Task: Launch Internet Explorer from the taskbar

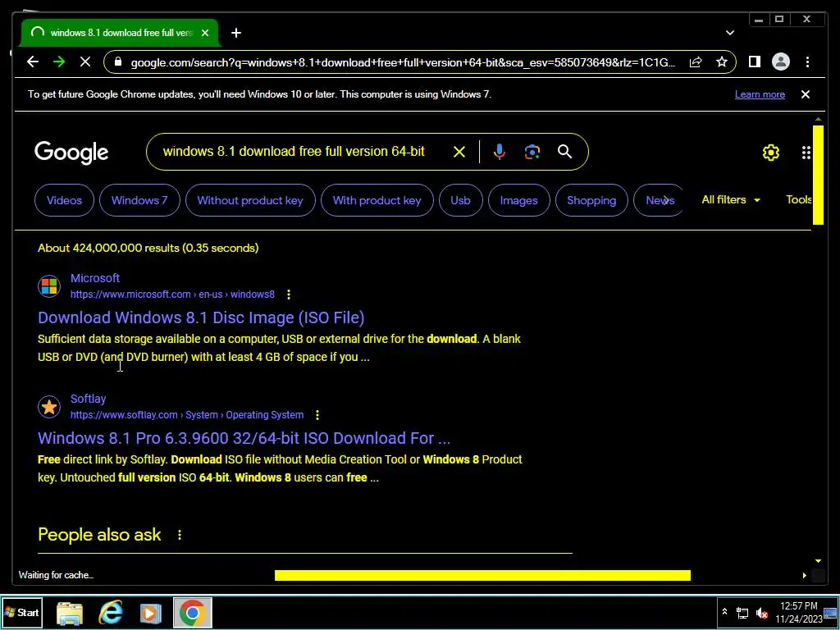Action: 111,613
